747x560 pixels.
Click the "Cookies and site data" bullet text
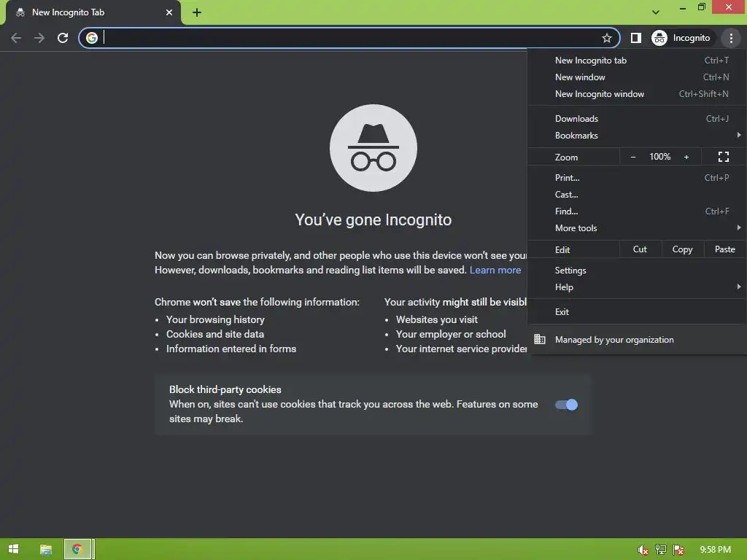[215, 334]
